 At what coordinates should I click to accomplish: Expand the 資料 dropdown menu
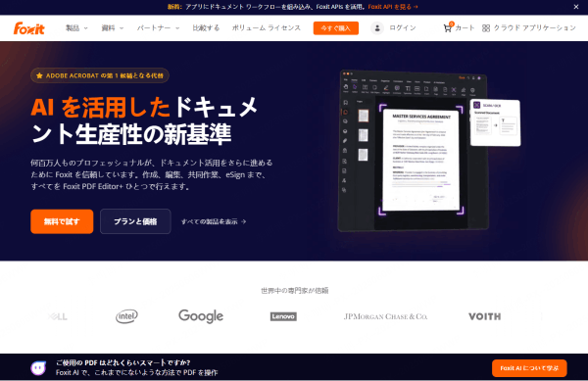[112, 28]
